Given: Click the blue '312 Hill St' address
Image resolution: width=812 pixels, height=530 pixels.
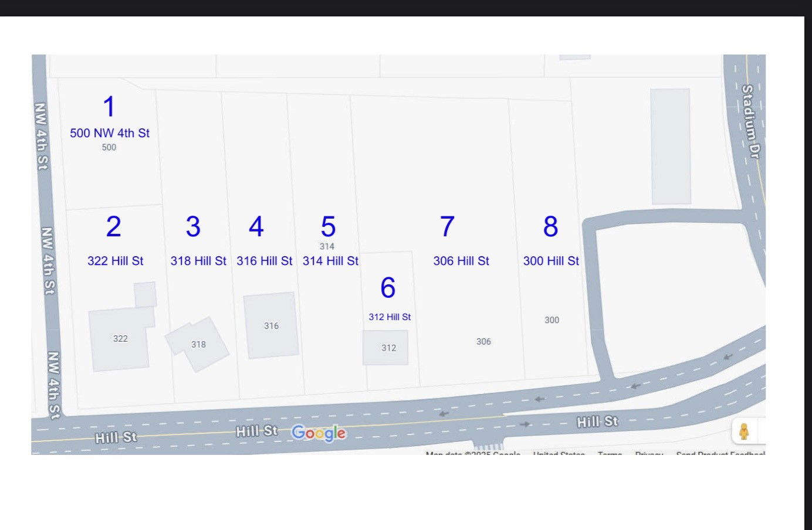Looking at the screenshot, I should [x=390, y=317].
